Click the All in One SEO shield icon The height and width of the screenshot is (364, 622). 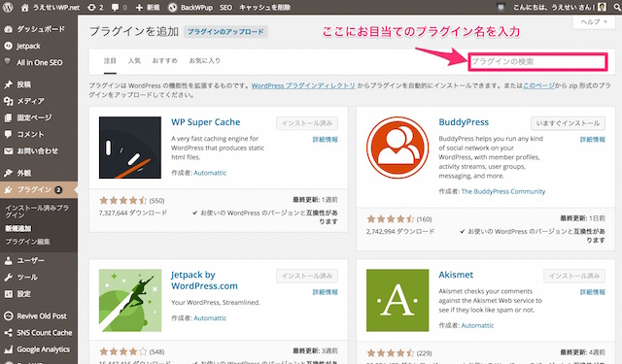8,62
